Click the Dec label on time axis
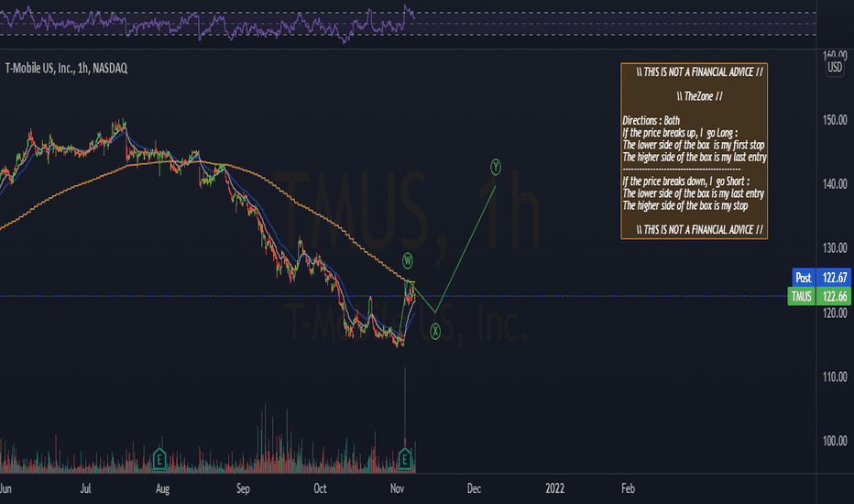 point(474,488)
